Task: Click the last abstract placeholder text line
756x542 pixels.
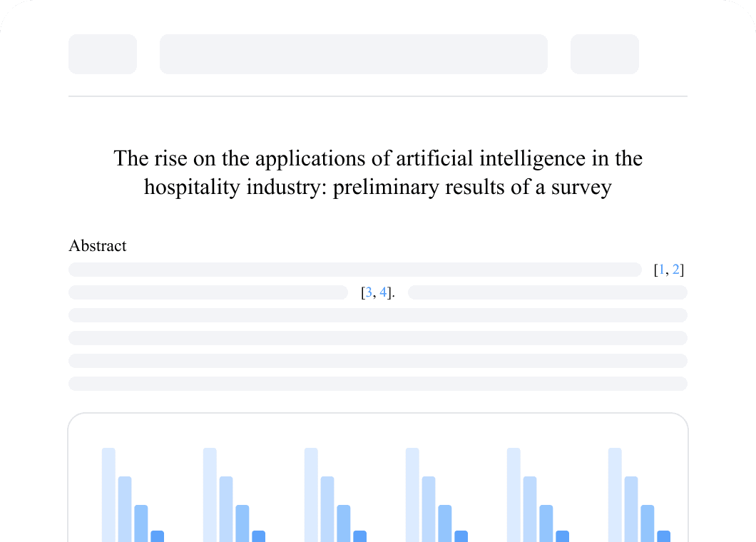Action: [378, 384]
